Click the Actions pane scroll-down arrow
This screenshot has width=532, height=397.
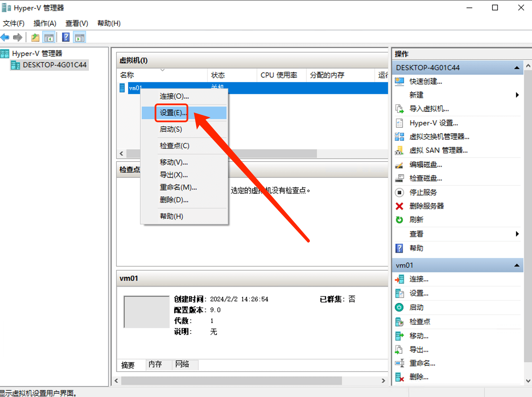tap(528, 381)
